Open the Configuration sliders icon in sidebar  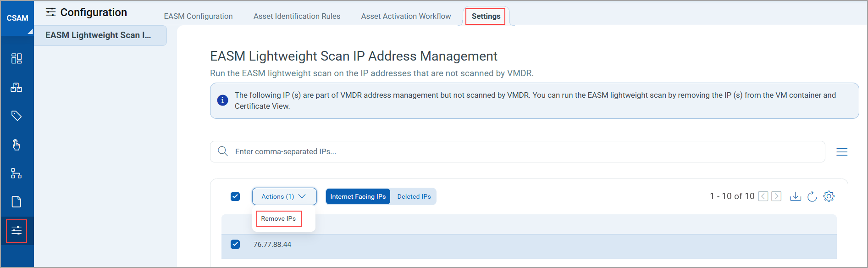pyautogui.click(x=17, y=231)
